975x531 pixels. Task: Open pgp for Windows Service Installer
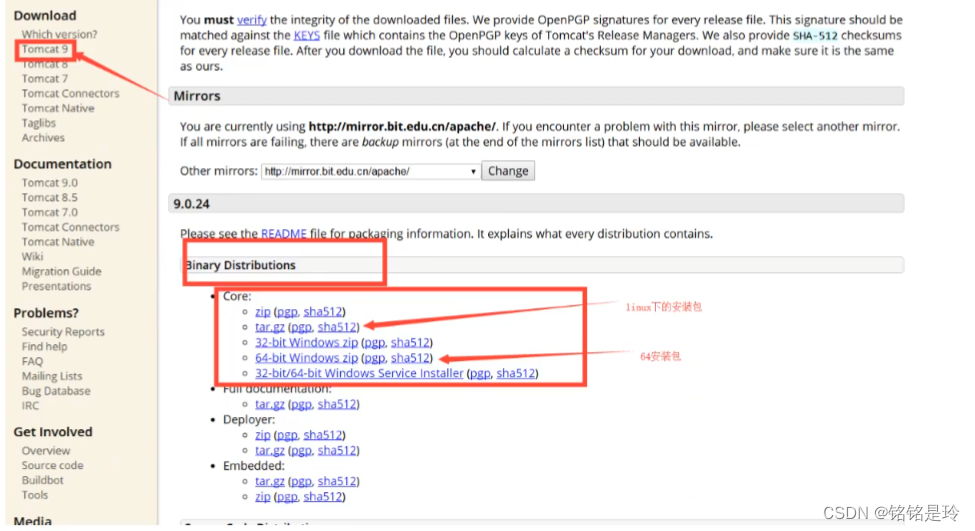480,373
